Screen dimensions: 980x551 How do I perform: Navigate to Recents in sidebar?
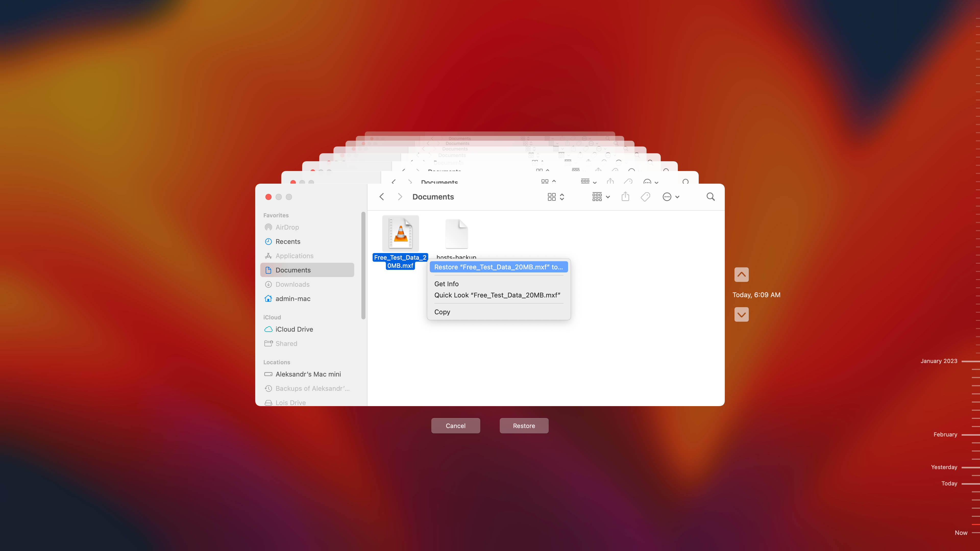click(287, 241)
